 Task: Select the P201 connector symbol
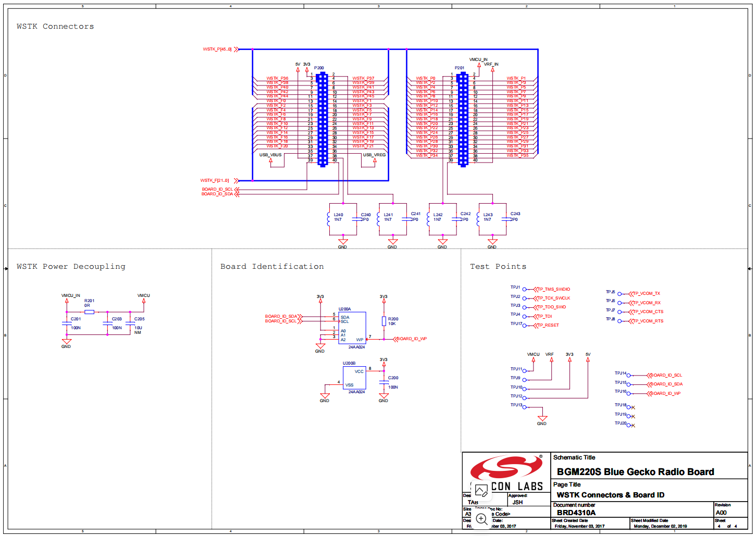463,119
